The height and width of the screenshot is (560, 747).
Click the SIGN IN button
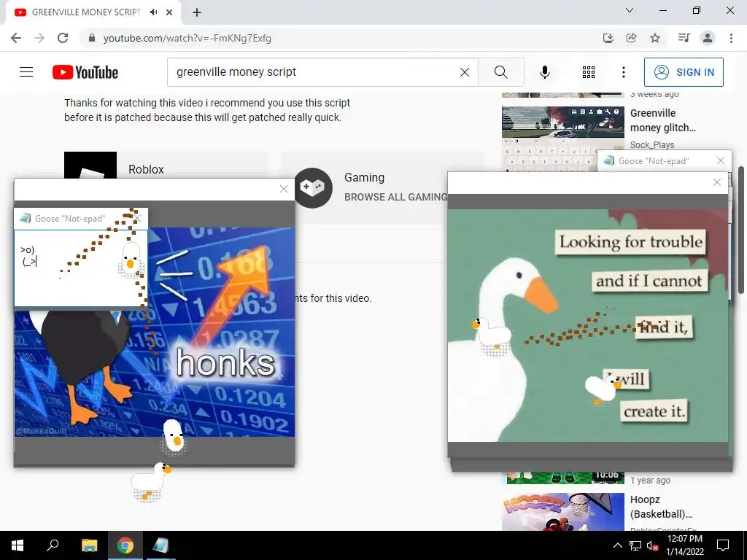tap(684, 72)
